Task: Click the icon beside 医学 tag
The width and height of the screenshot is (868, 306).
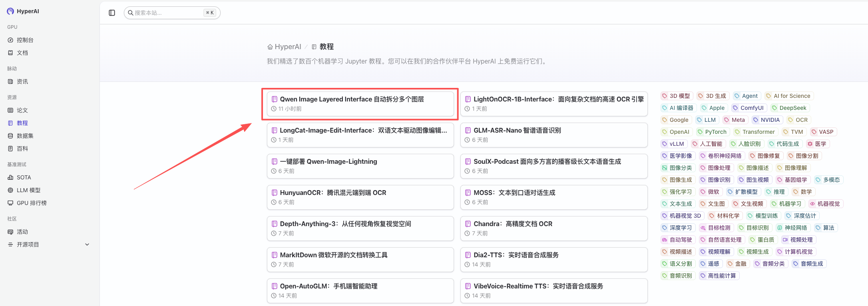Action: click(810, 144)
